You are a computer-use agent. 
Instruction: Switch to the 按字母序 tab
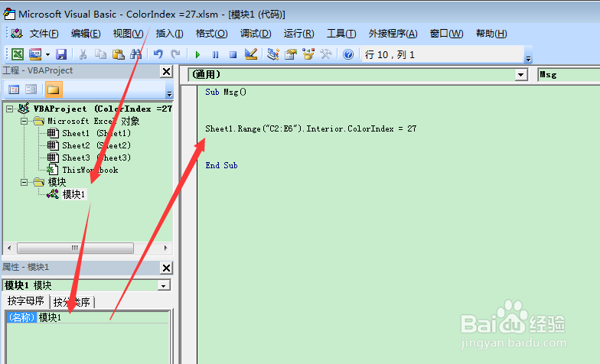[x=26, y=301]
